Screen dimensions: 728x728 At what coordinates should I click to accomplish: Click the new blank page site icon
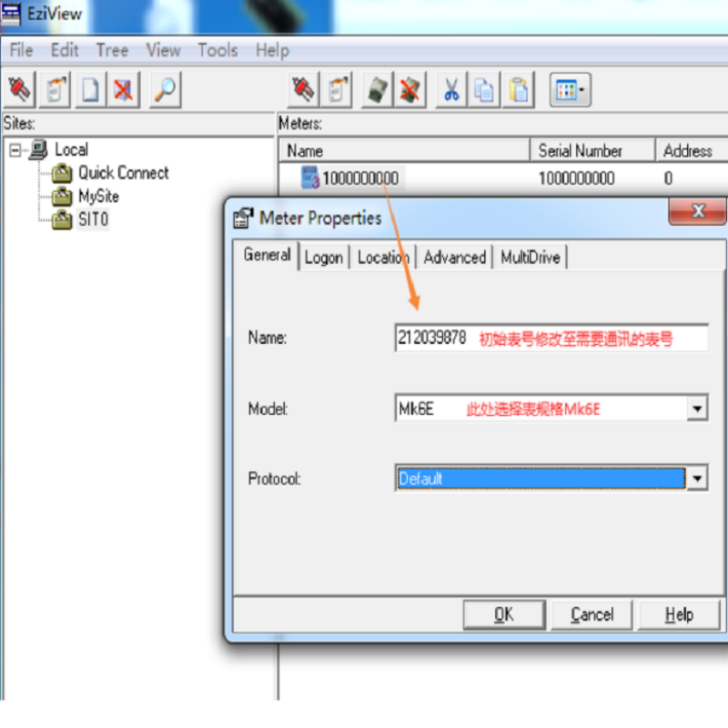(90, 89)
